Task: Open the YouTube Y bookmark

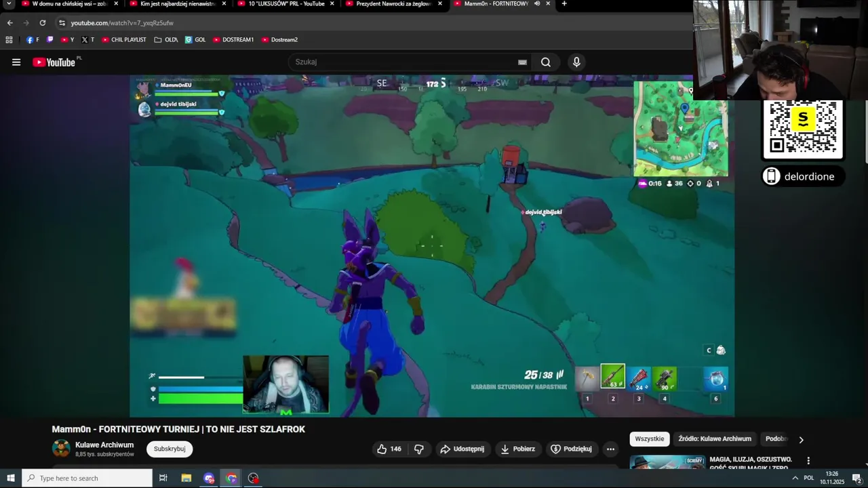Action: (68, 40)
